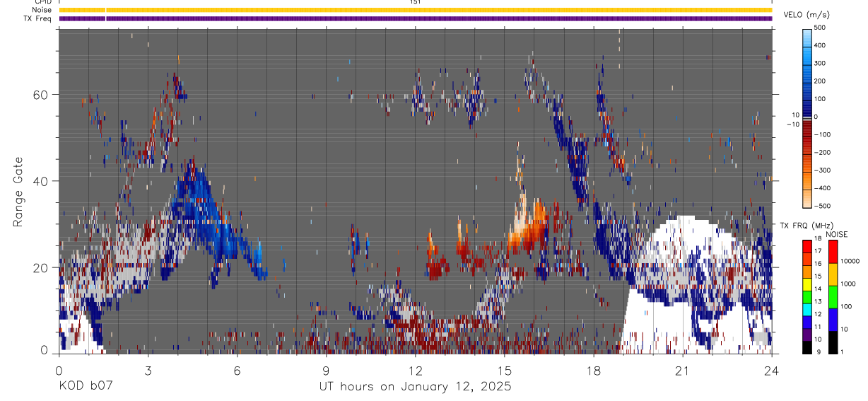This screenshot has width=868, height=401.
Task: Click the 14 label on TX FRQ scale
Action: [818, 289]
